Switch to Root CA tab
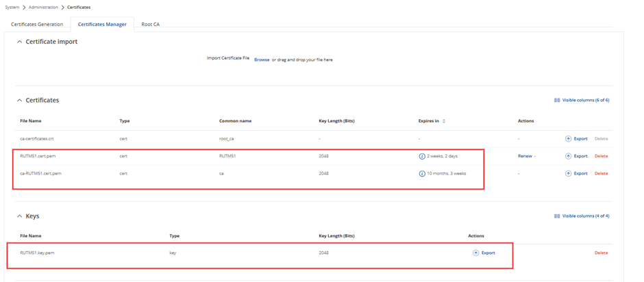Viewport: 644px width, 282px height. click(150, 25)
